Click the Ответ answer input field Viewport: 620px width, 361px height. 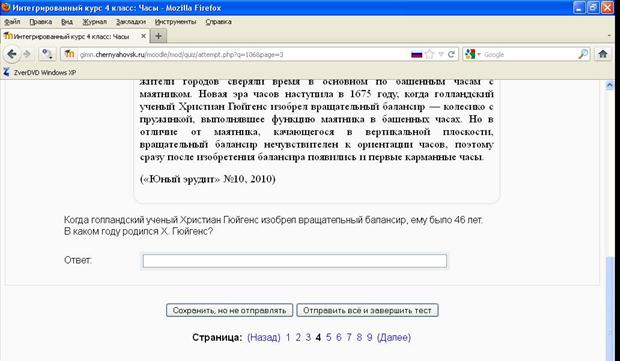295,261
